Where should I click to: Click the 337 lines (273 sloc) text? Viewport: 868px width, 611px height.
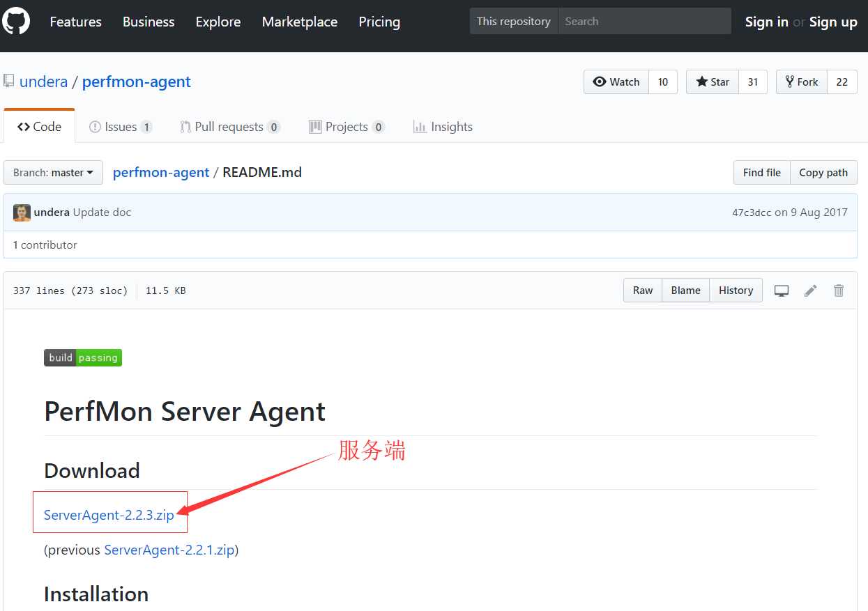click(70, 291)
